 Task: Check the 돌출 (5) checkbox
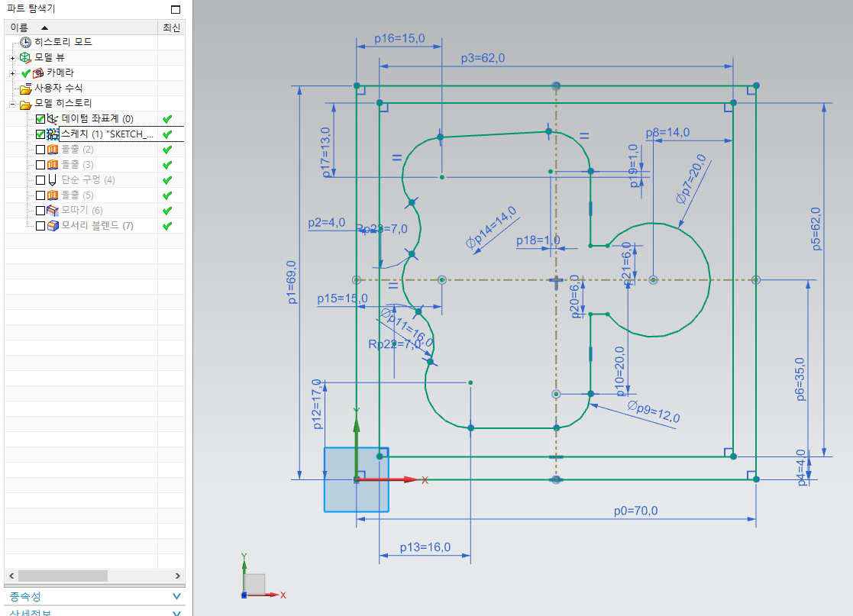(40, 195)
